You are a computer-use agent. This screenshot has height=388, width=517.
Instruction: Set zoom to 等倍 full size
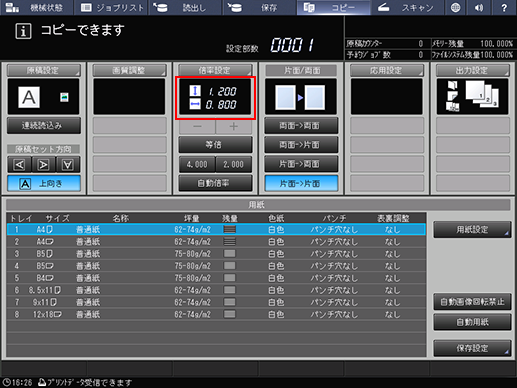coord(215,145)
